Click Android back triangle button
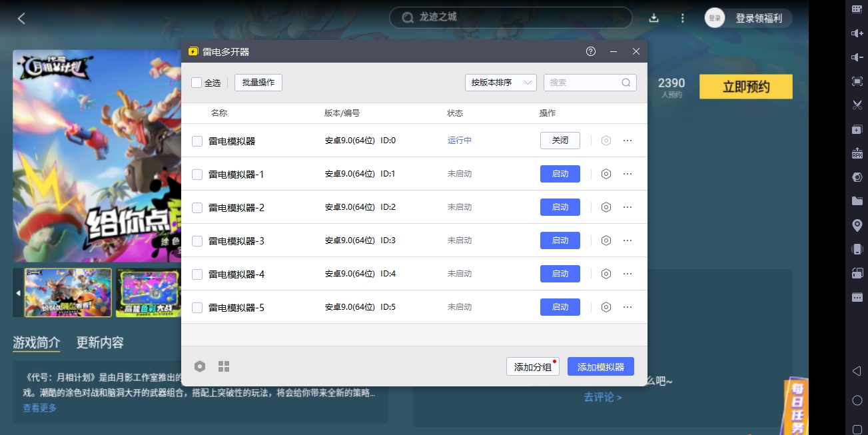Viewport: 868px width, 435px height. click(x=857, y=371)
